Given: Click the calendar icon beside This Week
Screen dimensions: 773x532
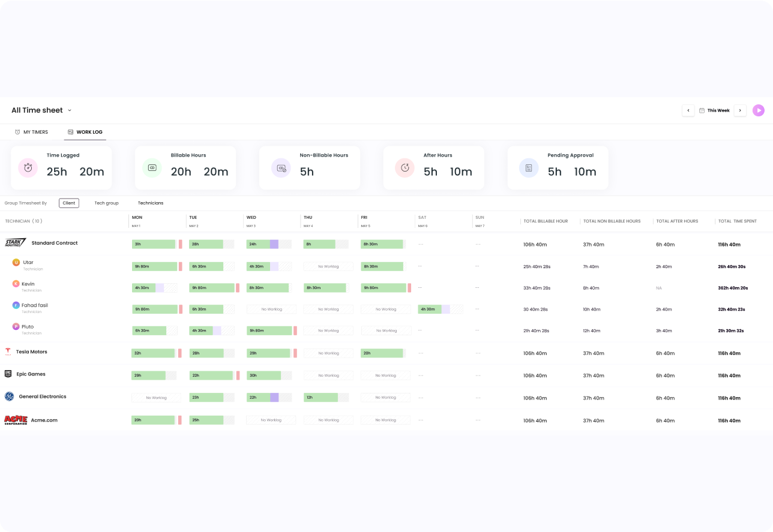Looking at the screenshot, I should click(703, 110).
